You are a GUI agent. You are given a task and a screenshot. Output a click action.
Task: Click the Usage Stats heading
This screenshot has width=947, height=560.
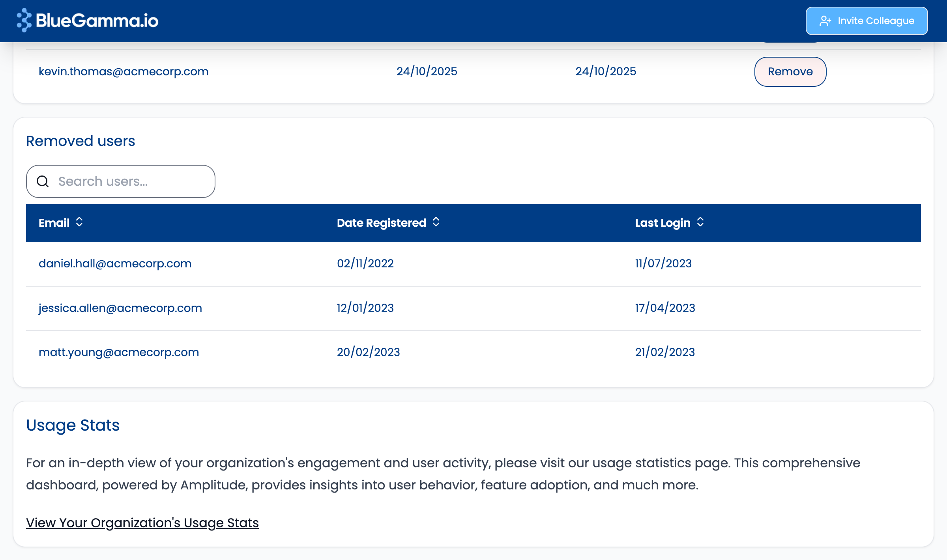point(73,426)
